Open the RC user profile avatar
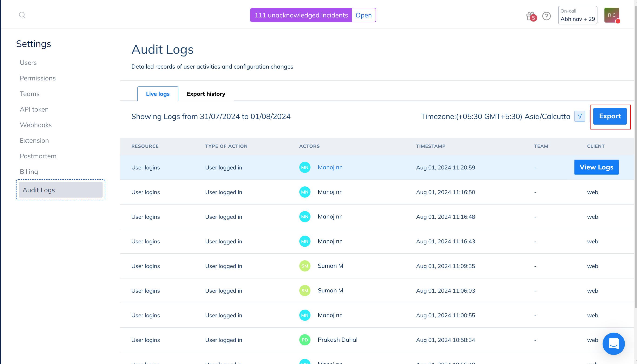This screenshot has width=637, height=364. point(611,15)
